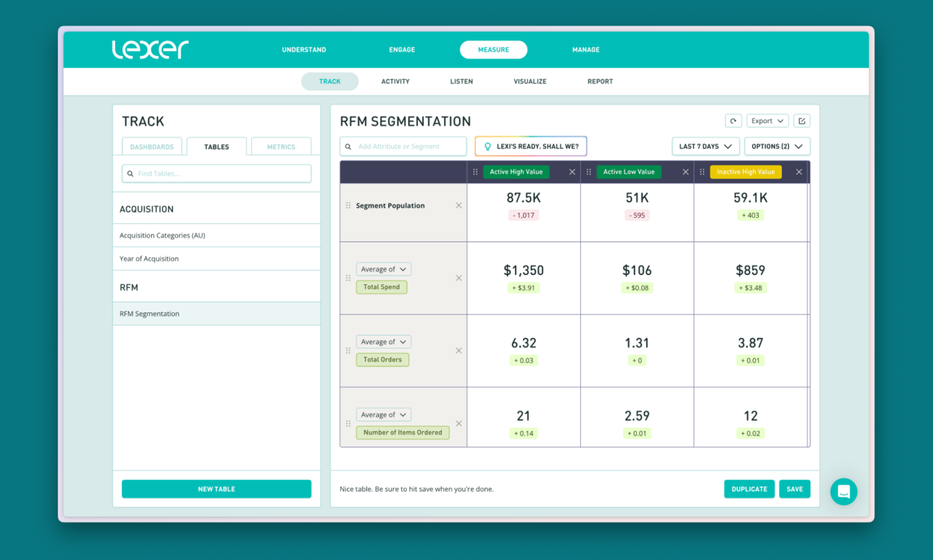Remove the Inactive High Value column

pyautogui.click(x=799, y=171)
